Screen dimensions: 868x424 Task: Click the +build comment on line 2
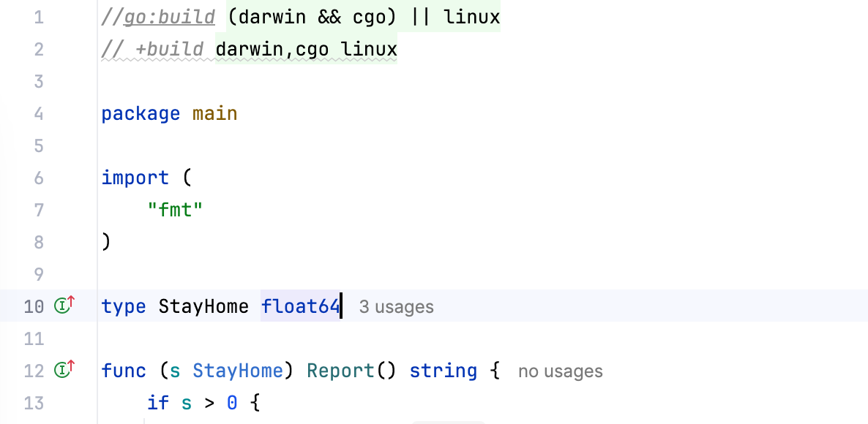click(x=169, y=49)
